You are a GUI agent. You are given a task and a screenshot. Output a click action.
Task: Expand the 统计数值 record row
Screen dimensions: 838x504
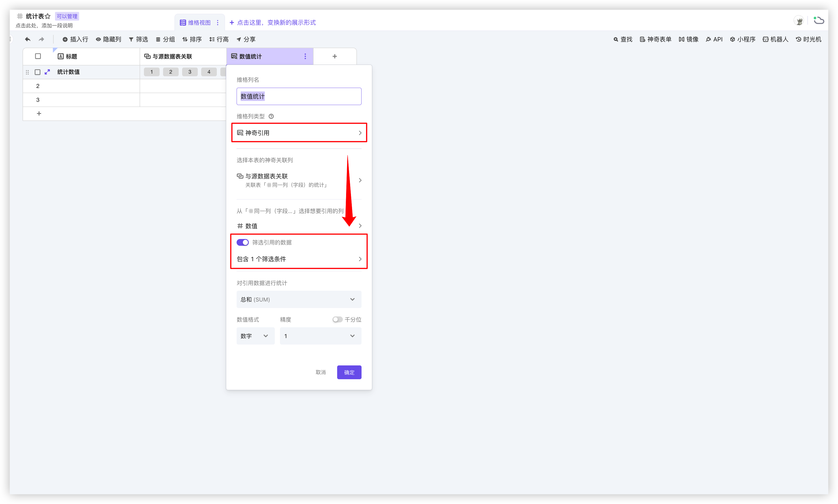47,72
